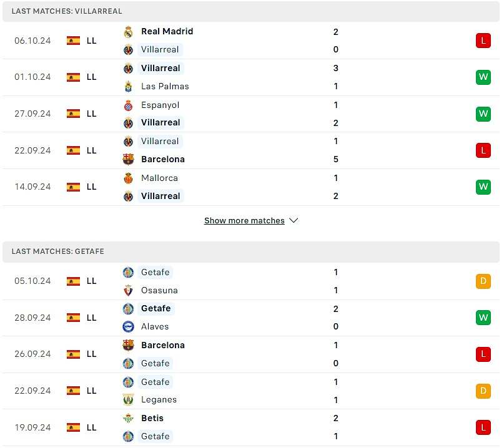
Task: Open the Barcelona team link on 22.09.24
Action: click(x=162, y=159)
